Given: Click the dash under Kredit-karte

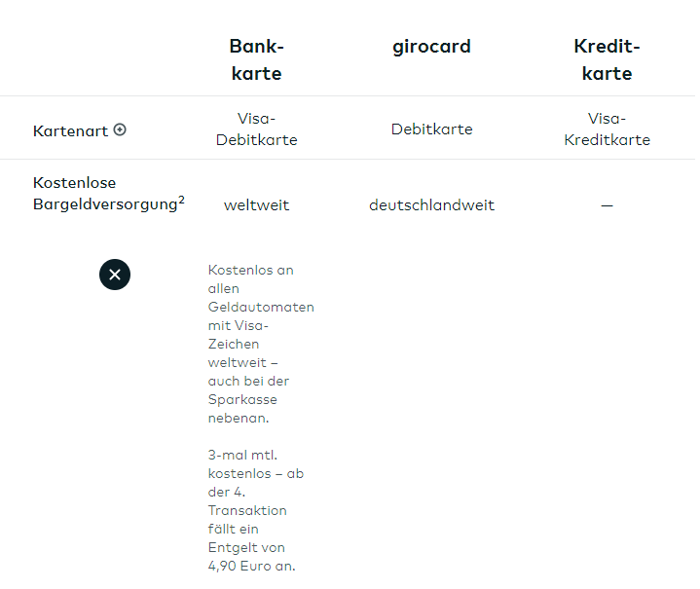Looking at the screenshot, I should (x=607, y=205).
